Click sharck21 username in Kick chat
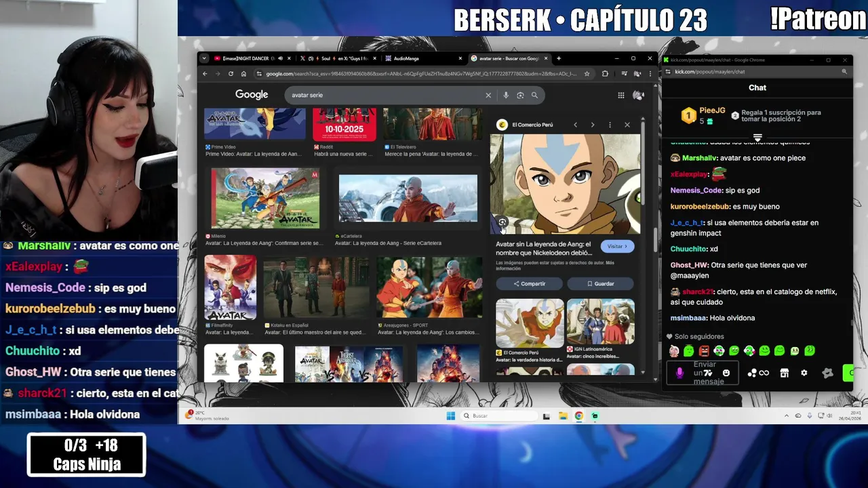The height and width of the screenshot is (488, 868). [x=697, y=291]
